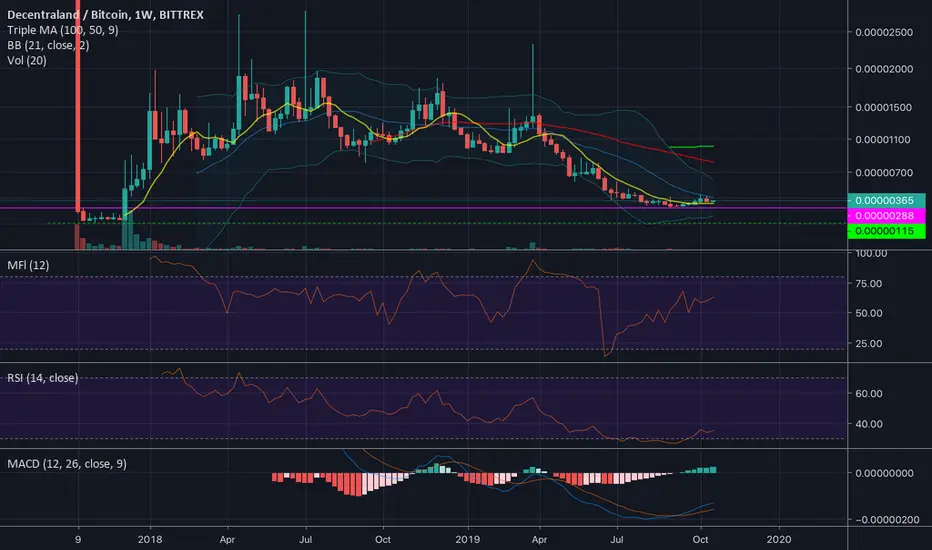Screen dimensions: 932x550
Task: Click the MFI (12) indicator label
Action: (x=28, y=265)
